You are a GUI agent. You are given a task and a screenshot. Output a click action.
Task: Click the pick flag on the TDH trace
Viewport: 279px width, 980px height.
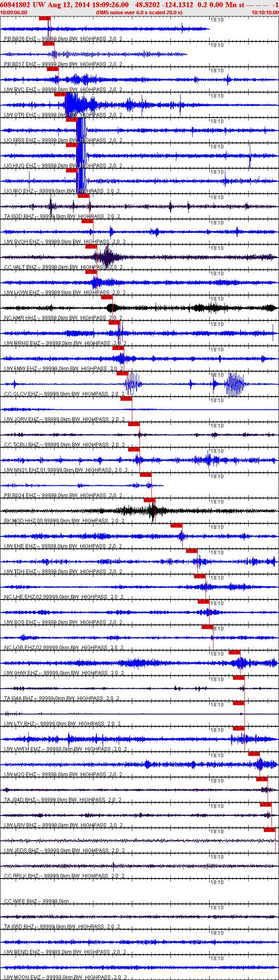[x=192, y=551]
